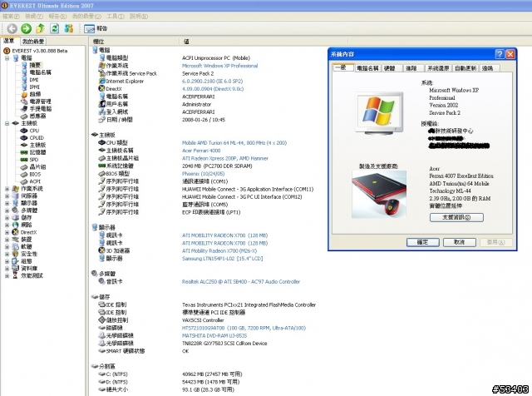Screen dimensions: 532x396
Task: Open the Acer Ferrari 4000 motherboard link
Action: (201, 151)
